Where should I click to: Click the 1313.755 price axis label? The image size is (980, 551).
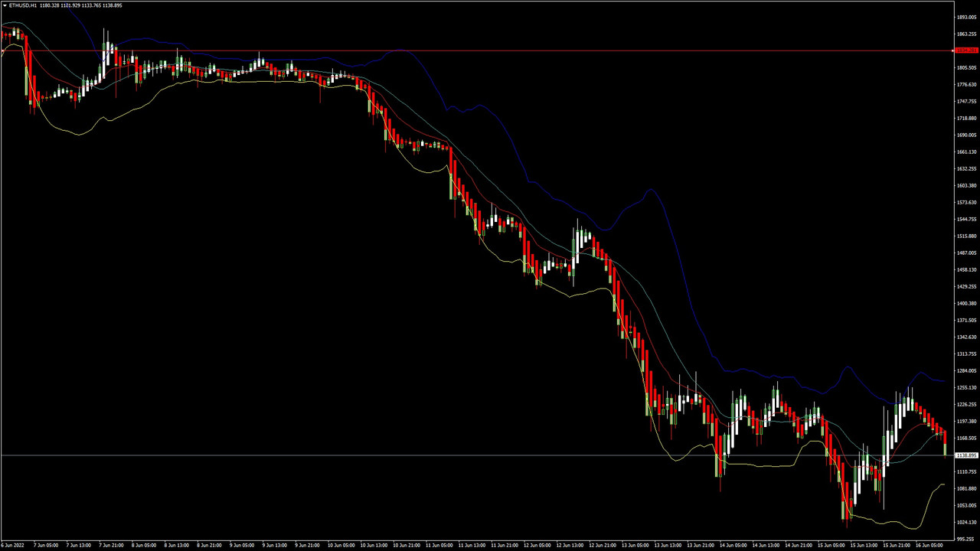pos(966,354)
